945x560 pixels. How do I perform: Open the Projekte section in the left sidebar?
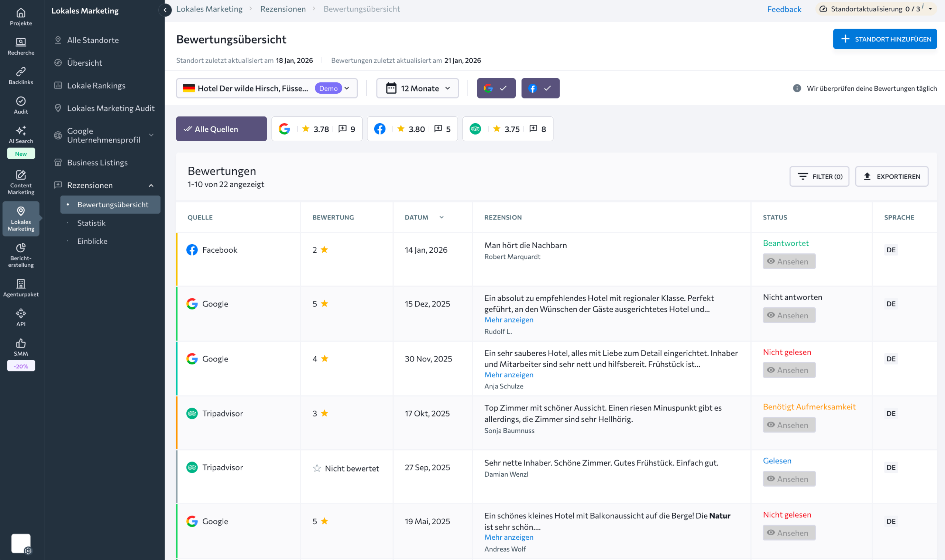pos(21,16)
